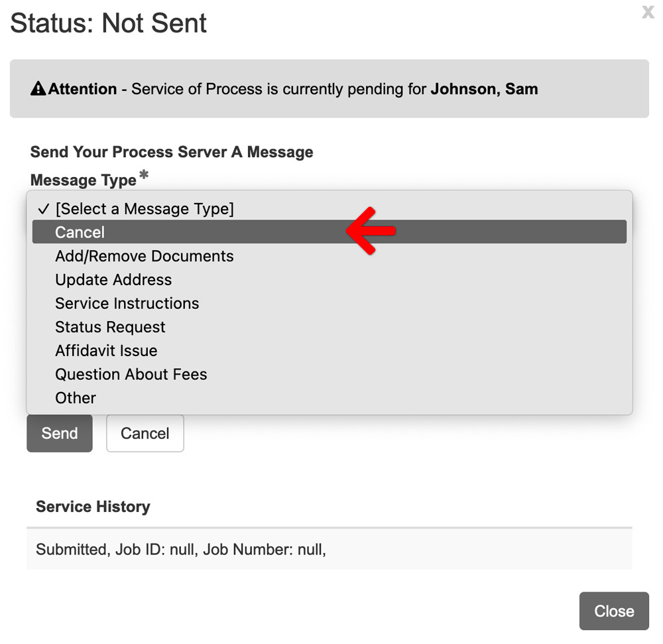
Task: Click the Johnson, Sam name in alert
Action: point(484,89)
